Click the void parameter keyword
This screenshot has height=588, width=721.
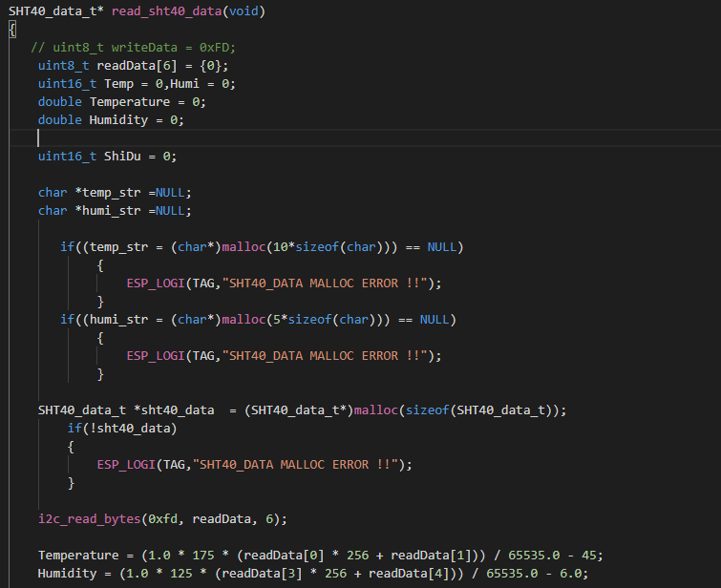(244, 11)
